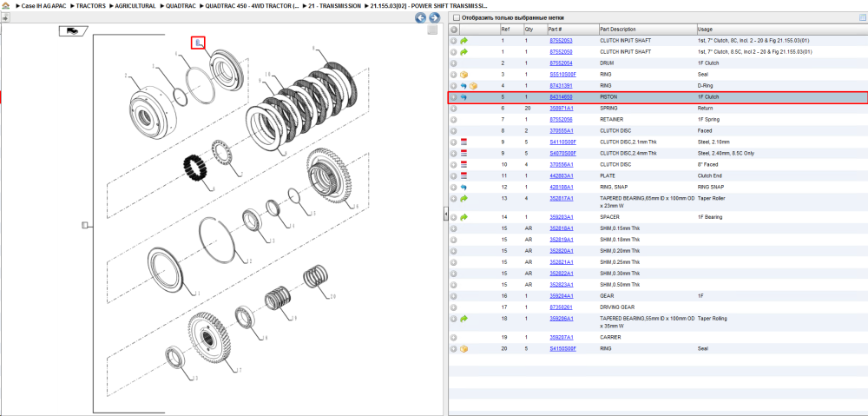Go to previous figure with left arrow

[421, 17]
